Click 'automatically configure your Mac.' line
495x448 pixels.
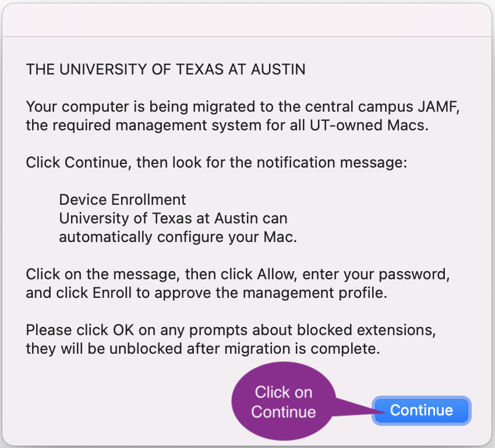(178, 237)
